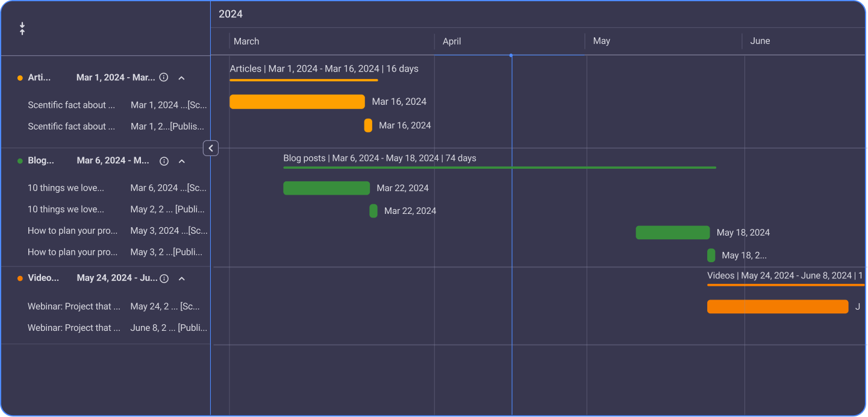The height and width of the screenshot is (417, 868).
Task: Select the April month header
Action: pos(452,42)
